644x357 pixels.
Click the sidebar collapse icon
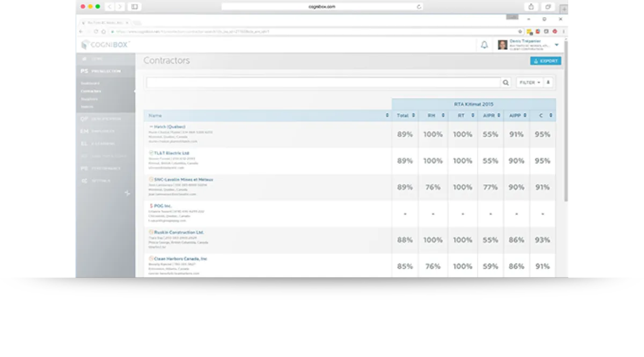[x=127, y=193]
